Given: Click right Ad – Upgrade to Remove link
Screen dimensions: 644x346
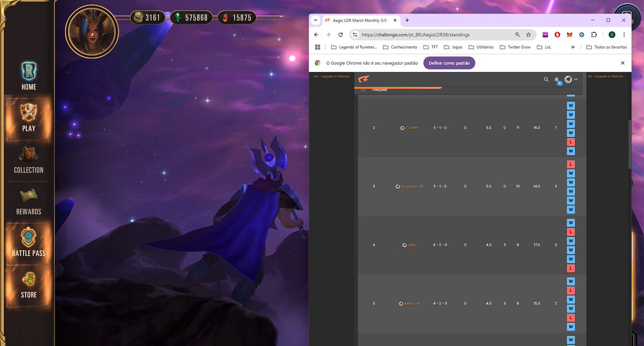Looking at the screenshot, I should click(x=605, y=76).
